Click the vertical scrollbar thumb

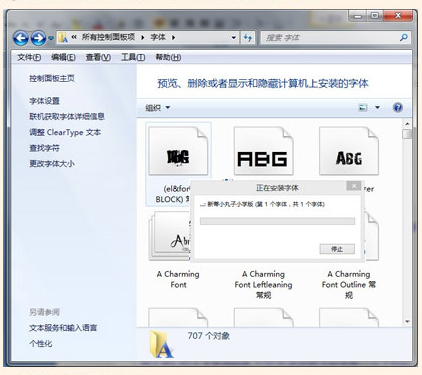[407, 134]
